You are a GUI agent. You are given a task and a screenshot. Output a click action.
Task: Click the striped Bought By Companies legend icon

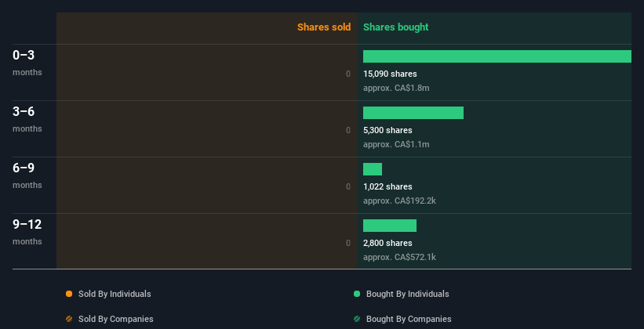click(x=356, y=319)
